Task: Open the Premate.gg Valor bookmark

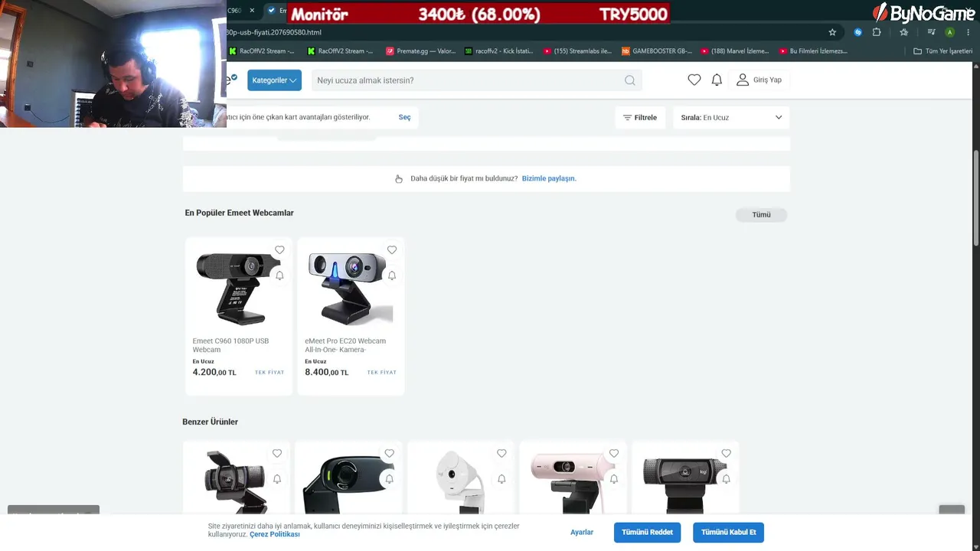Action: tap(421, 51)
